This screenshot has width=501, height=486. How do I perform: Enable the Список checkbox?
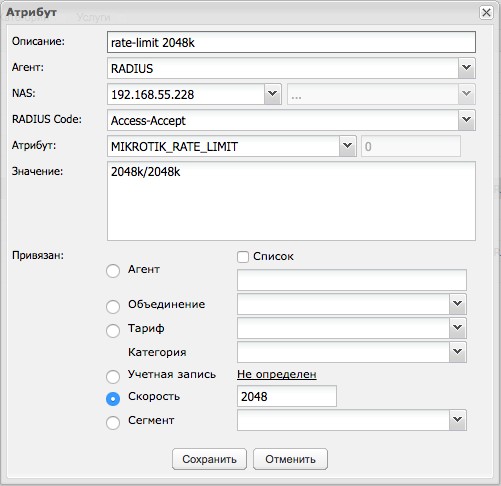point(243,257)
